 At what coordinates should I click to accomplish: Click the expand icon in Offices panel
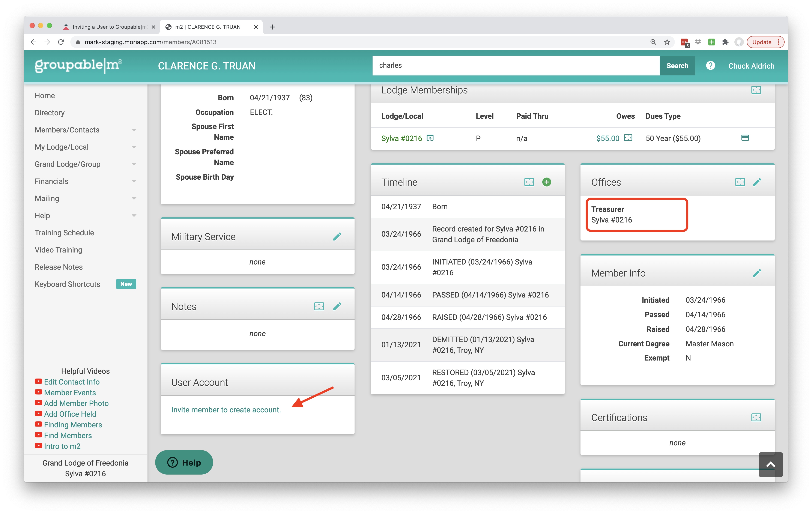[x=740, y=182]
